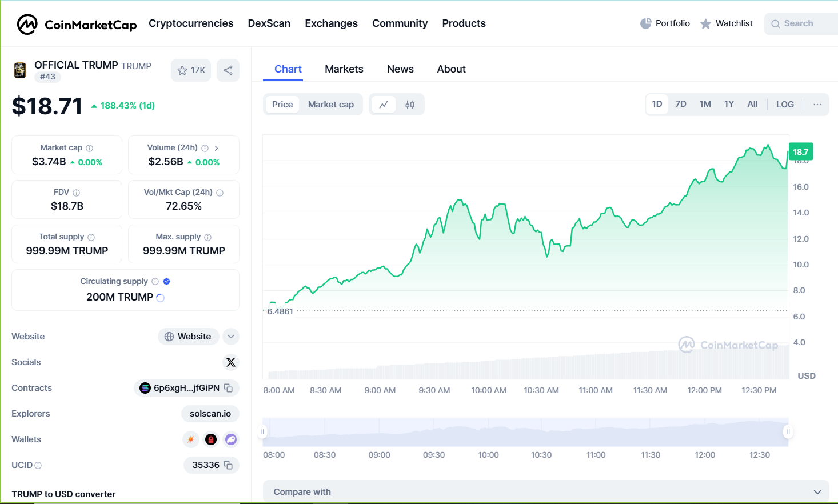Expand the Website links chevron
Screen dimensions: 838x504
pyautogui.click(x=231, y=337)
